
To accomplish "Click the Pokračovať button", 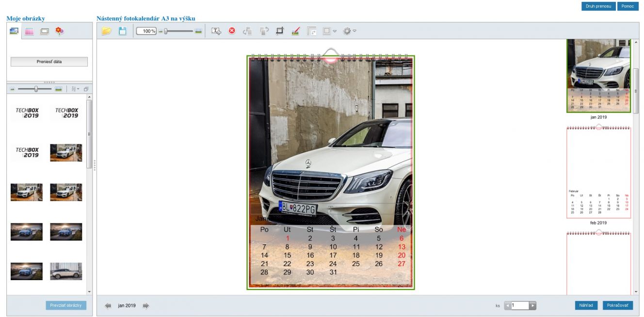I will coord(618,305).
